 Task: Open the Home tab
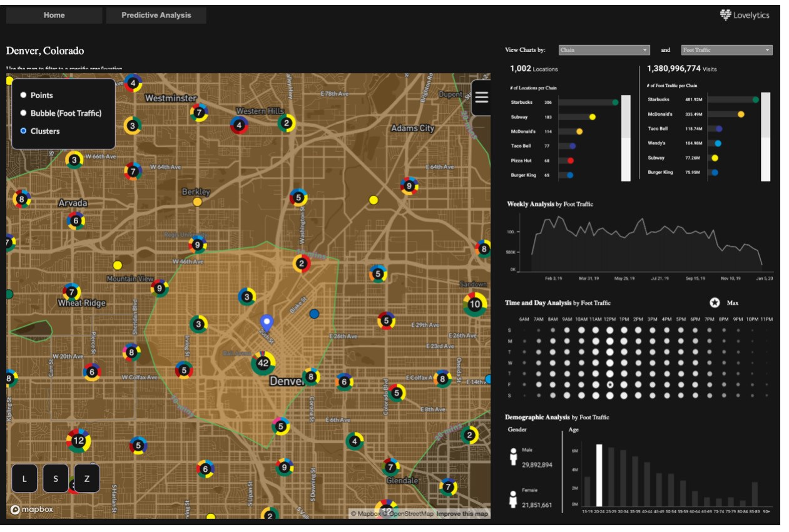pyautogui.click(x=54, y=15)
